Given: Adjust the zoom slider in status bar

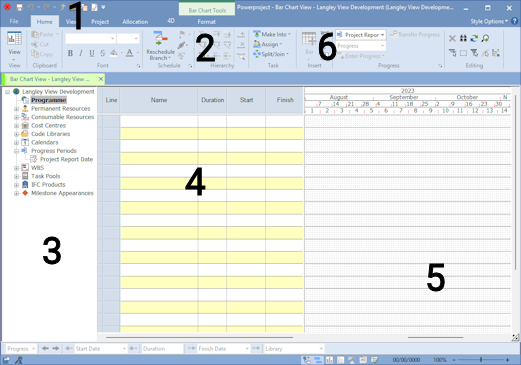Looking at the screenshot, I should click(x=481, y=360).
